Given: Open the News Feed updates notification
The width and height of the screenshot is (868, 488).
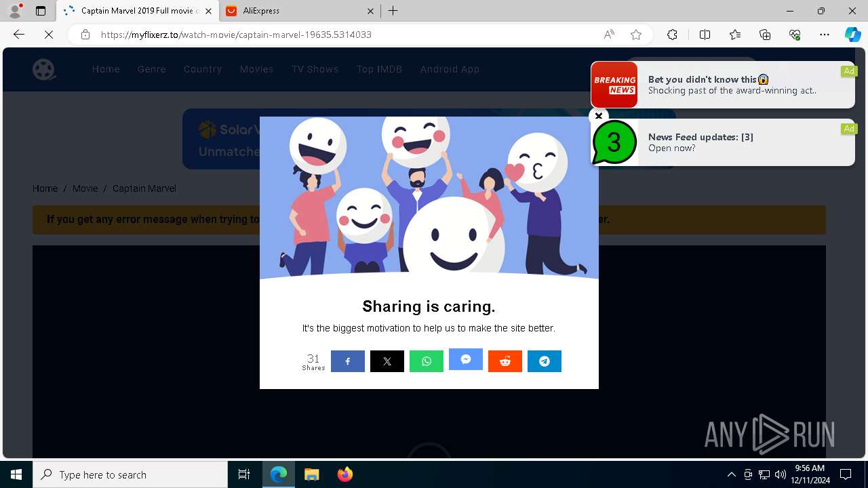Looking at the screenshot, I should 722,142.
